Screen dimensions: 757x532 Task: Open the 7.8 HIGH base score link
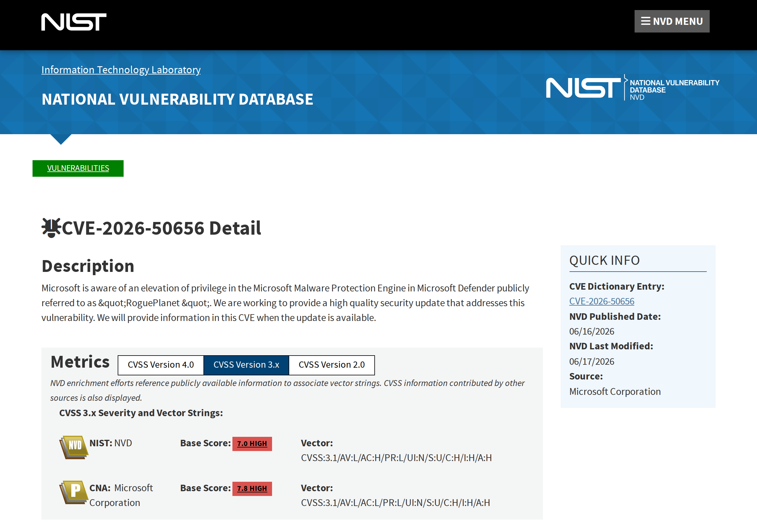(252, 489)
